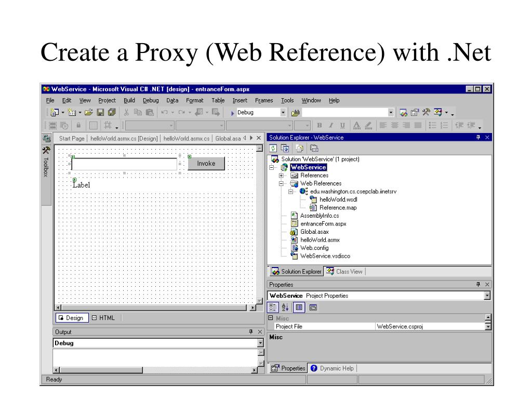Collapse the WebService project node
Screen dimensions: 532x399
point(271,167)
